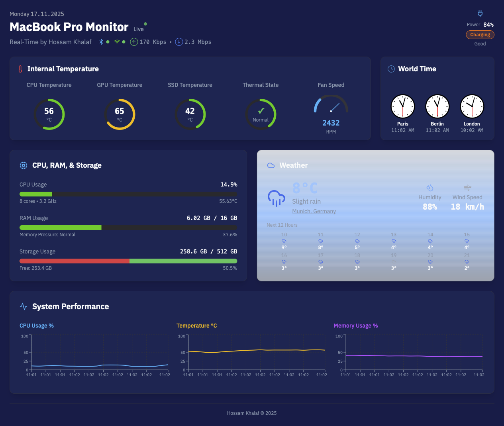Click the thermometer icon beside Internal Temperature
The width and height of the screenshot is (504, 426).
20,69
